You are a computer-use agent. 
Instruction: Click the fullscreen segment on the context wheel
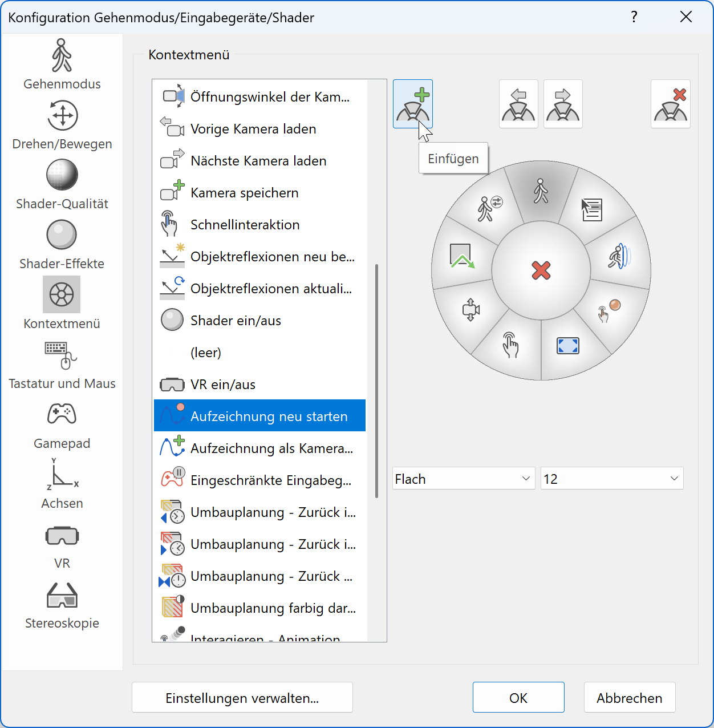[x=567, y=345]
